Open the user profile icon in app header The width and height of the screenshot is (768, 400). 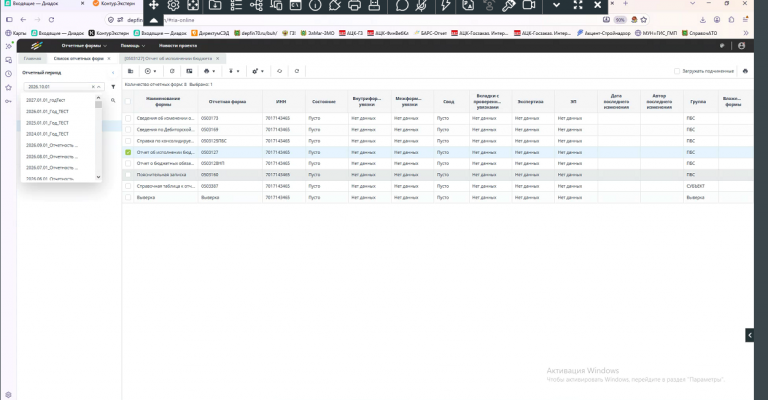click(742, 46)
